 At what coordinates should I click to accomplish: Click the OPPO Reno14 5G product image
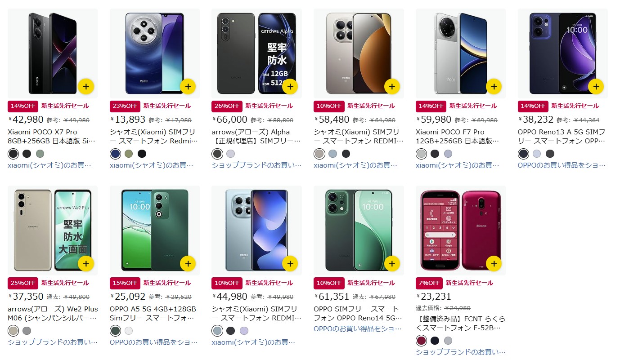[x=359, y=231]
